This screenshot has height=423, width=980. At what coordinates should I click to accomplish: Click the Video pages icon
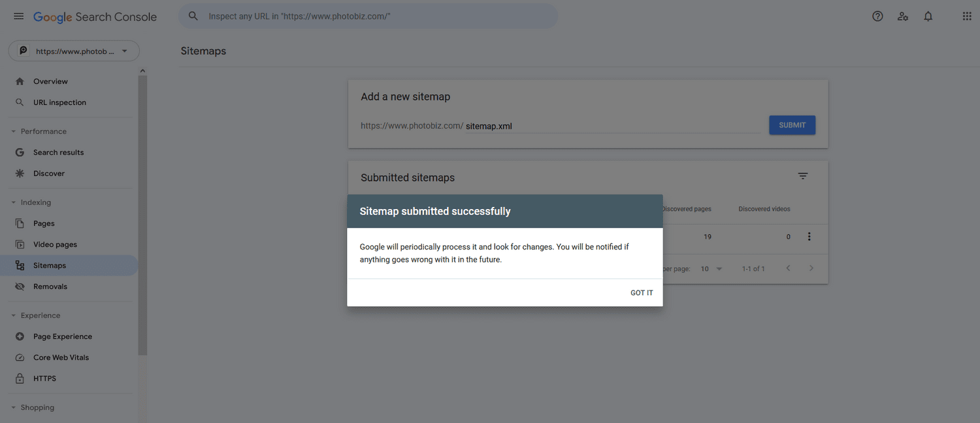pyautogui.click(x=20, y=243)
